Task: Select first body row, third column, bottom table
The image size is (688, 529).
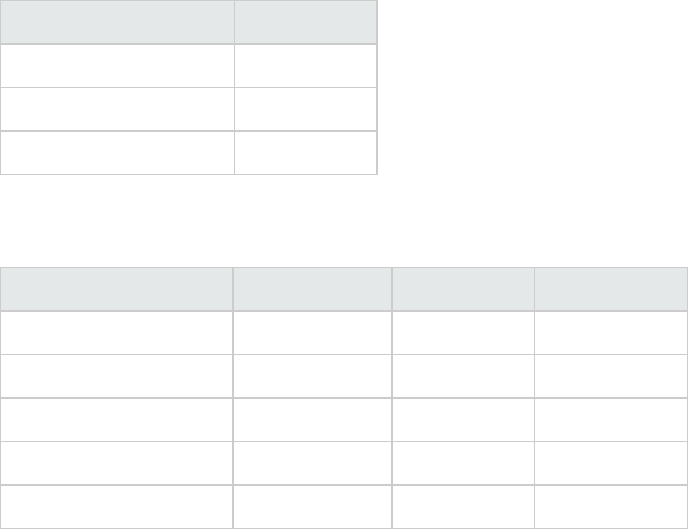Action: [463, 333]
